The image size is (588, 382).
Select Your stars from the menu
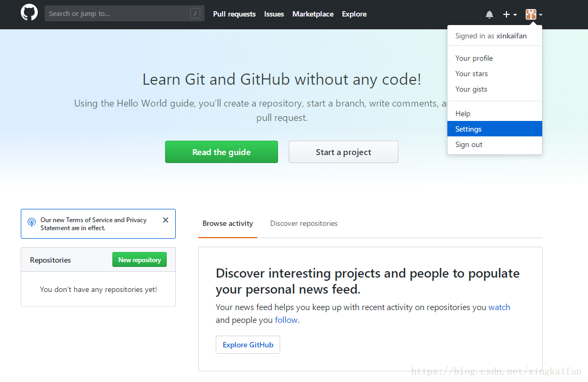[495, 74]
